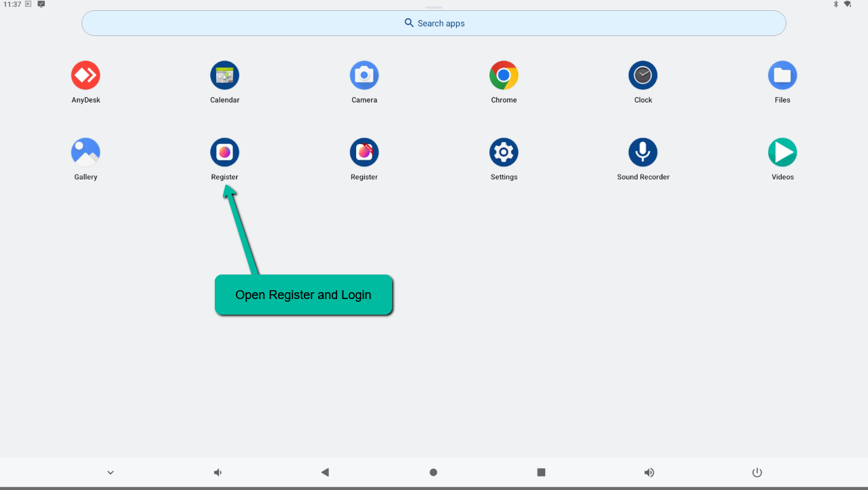Screen dimensions: 868x490
Task: Launch the Register beta app
Action: click(364, 152)
